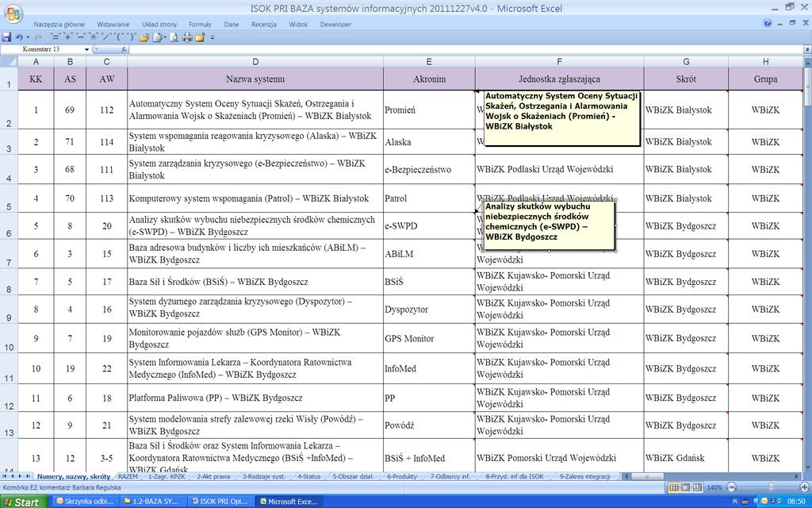This screenshot has width=812, height=508.
Task: Select column D header
Action: click(x=255, y=62)
